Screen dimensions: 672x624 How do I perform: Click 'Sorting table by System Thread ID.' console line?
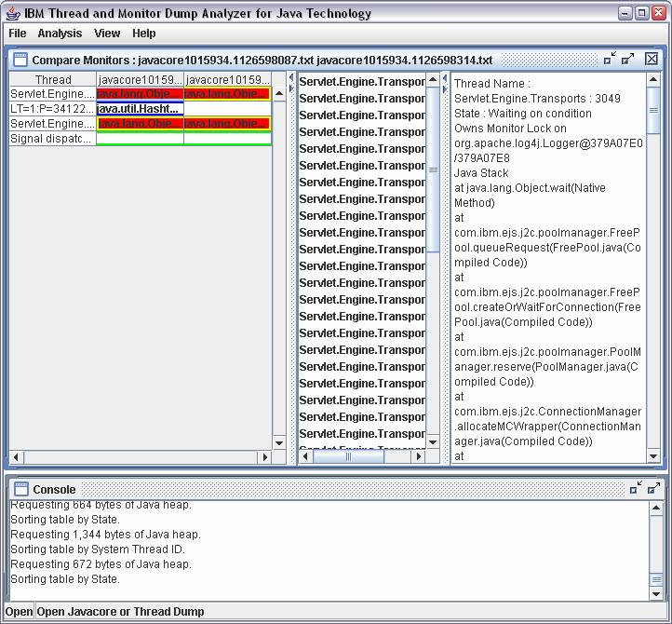[98, 549]
